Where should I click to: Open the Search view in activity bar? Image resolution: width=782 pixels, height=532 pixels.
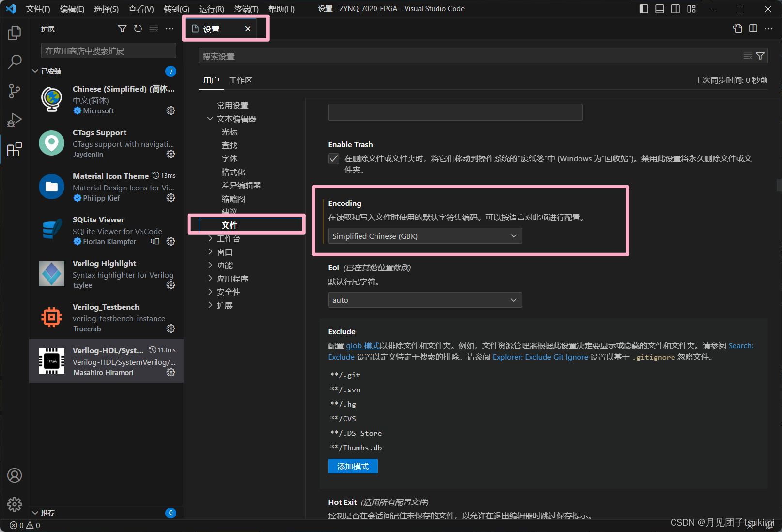(x=15, y=62)
